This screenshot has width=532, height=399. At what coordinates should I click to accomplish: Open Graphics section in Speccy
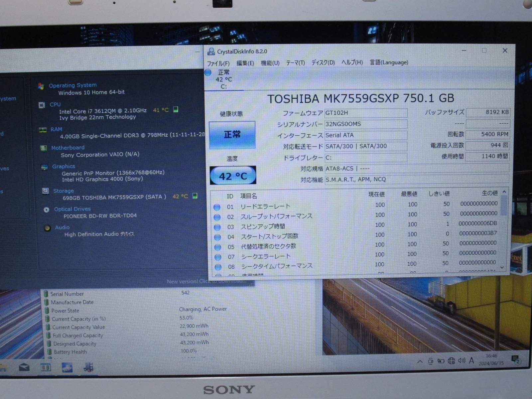point(64,166)
